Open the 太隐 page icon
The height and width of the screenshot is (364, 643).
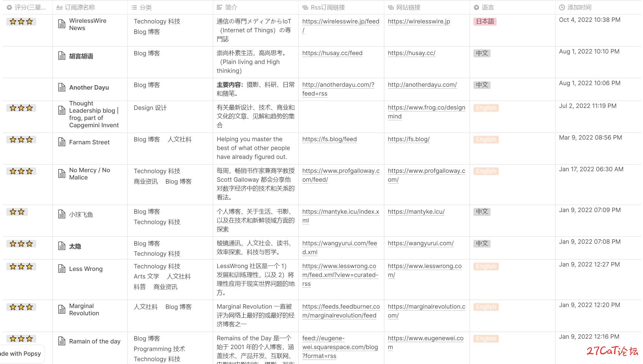click(x=62, y=246)
